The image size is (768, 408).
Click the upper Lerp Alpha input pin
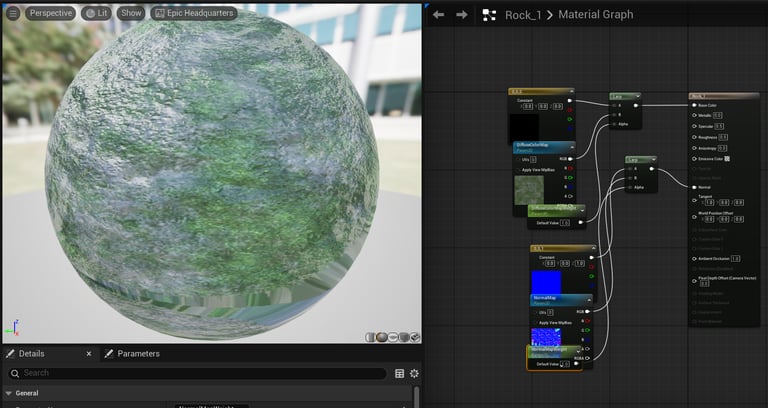click(614, 124)
